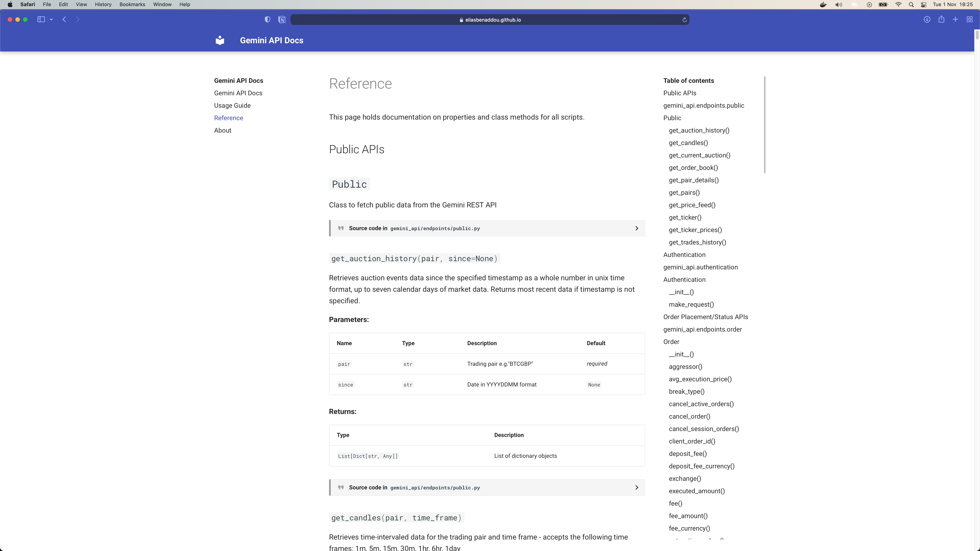Click the Notion web clipper extension icon
This screenshot has height=551, width=980.
pos(282,19)
